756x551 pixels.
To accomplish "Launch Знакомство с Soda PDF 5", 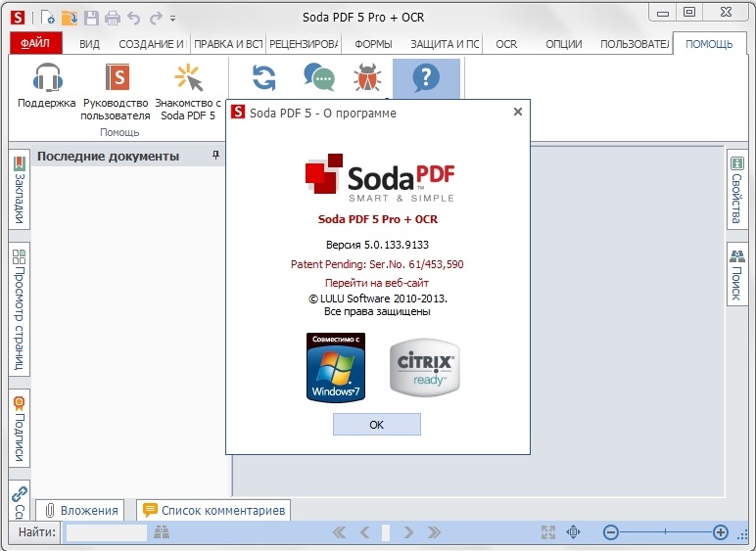I will tap(188, 91).
